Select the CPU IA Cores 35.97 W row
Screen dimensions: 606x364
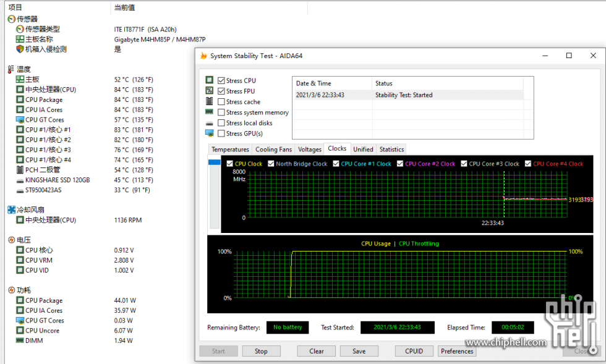77,310
